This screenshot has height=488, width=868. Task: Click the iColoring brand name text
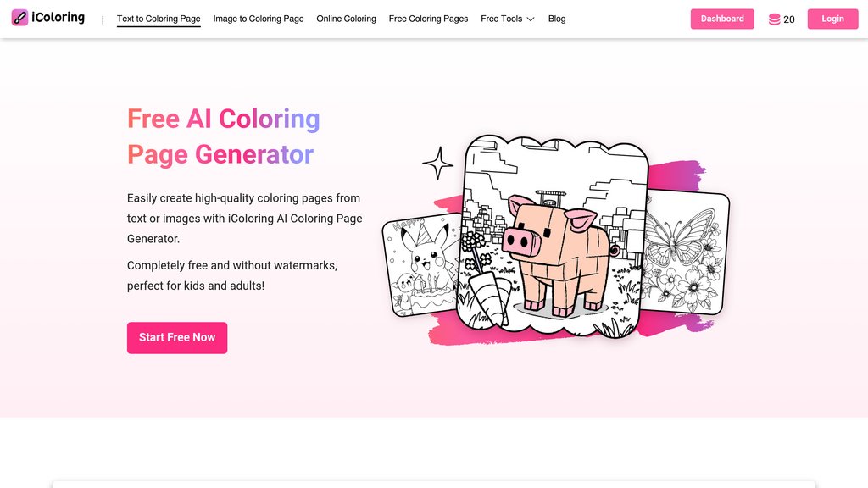(x=58, y=18)
